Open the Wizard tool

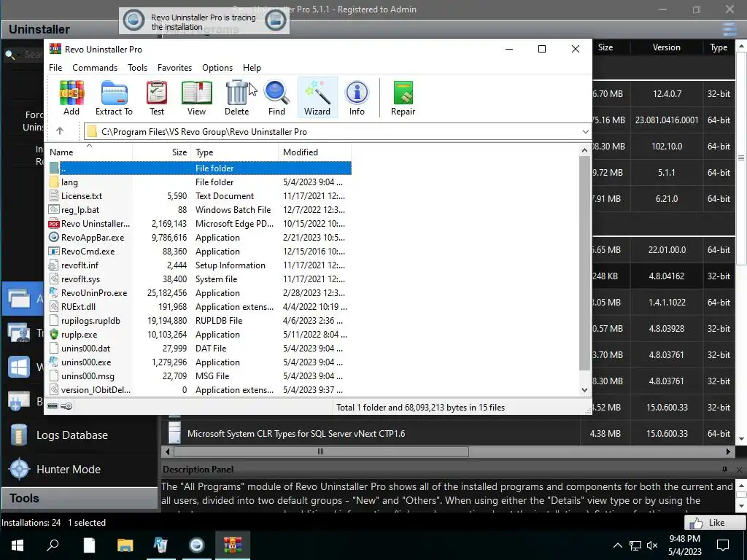[x=317, y=98]
